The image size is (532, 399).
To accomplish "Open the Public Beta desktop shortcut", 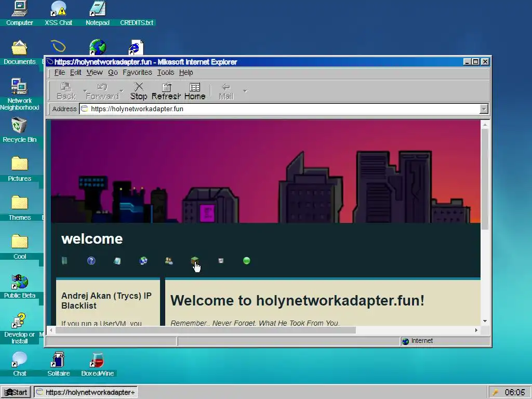I will pyautogui.click(x=19, y=286).
